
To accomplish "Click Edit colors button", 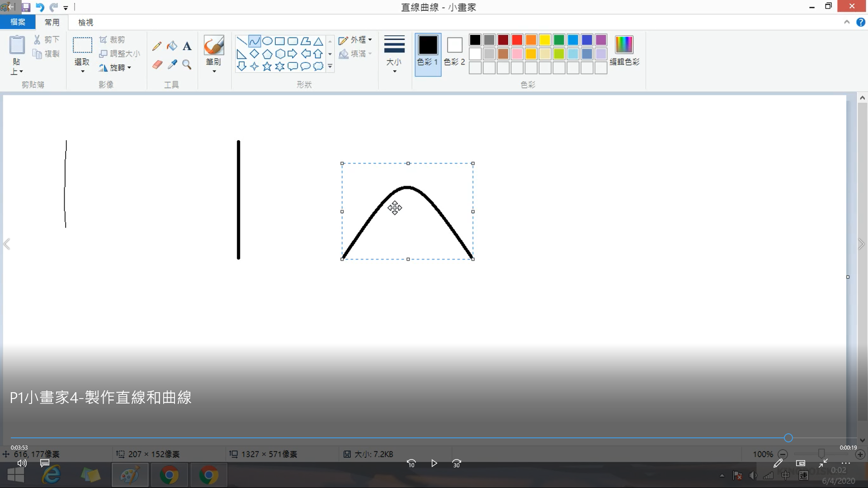I will click(x=624, y=51).
